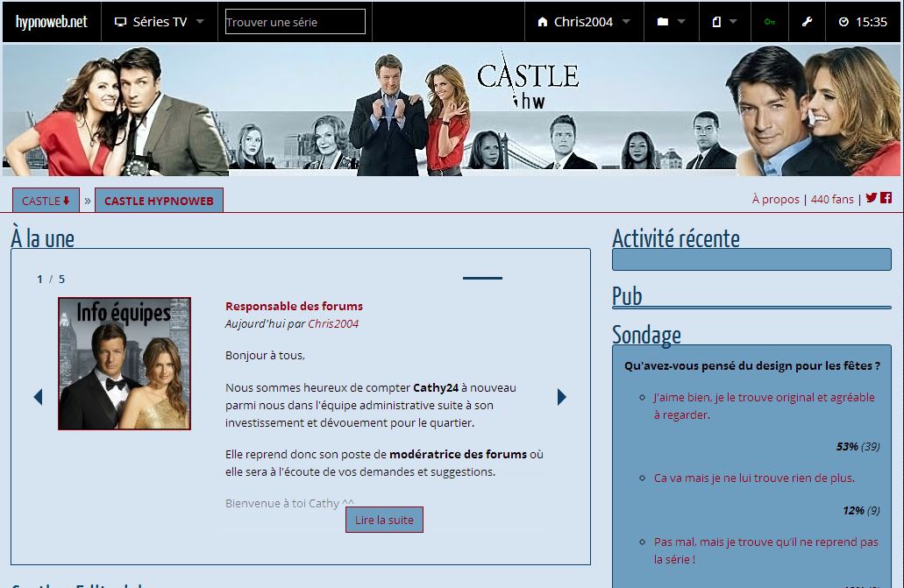Vote for 'Ca va mais je ne lui trouve rien'
This screenshot has height=588, width=904.
[754, 478]
